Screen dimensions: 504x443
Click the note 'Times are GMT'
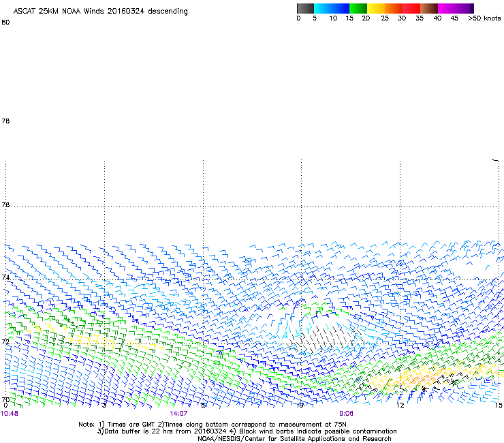[x=131, y=425]
